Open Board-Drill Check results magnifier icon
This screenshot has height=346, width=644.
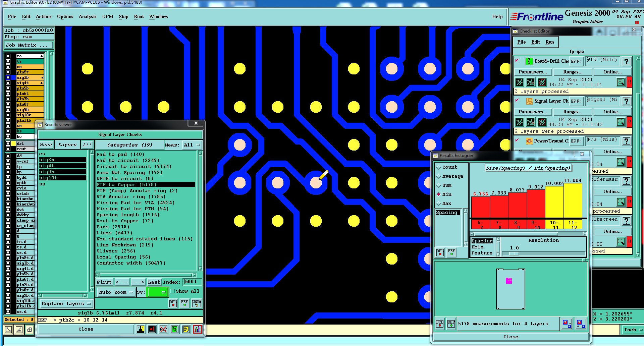click(621, 82)
